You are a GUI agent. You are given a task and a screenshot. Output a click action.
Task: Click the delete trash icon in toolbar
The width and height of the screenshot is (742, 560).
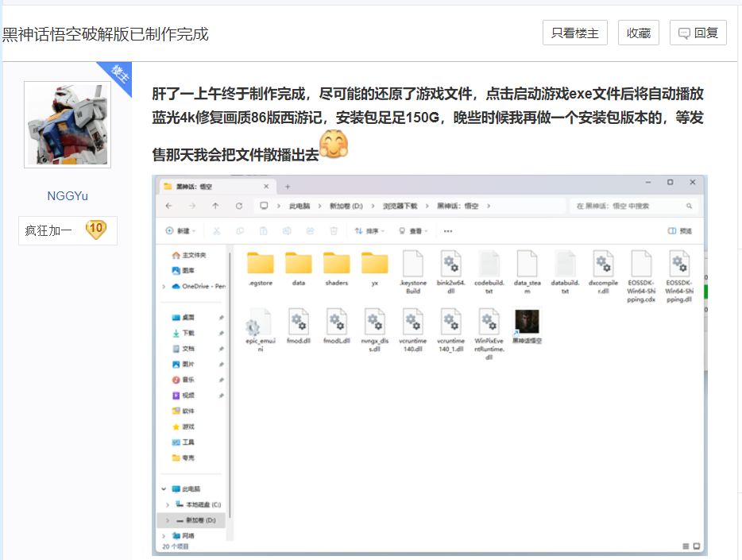pyautogui.click(x=334, y=231)
